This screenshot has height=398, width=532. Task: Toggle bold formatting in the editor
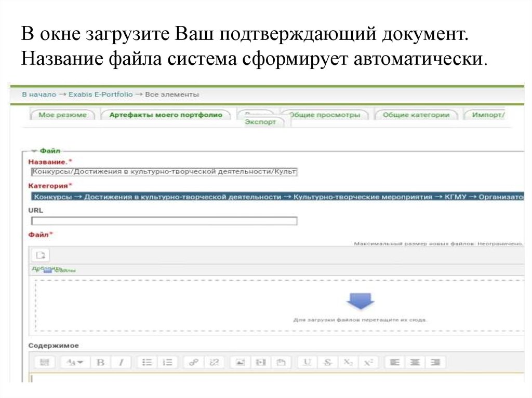click(101, 362)
